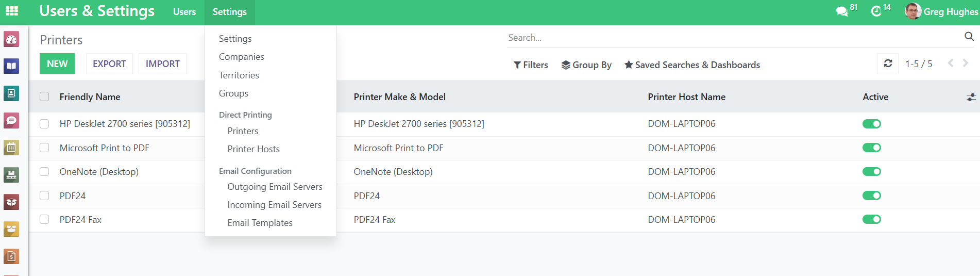Open the column settings adjust icon
This screenshot has width=980, height=276.
pos(971,97)
